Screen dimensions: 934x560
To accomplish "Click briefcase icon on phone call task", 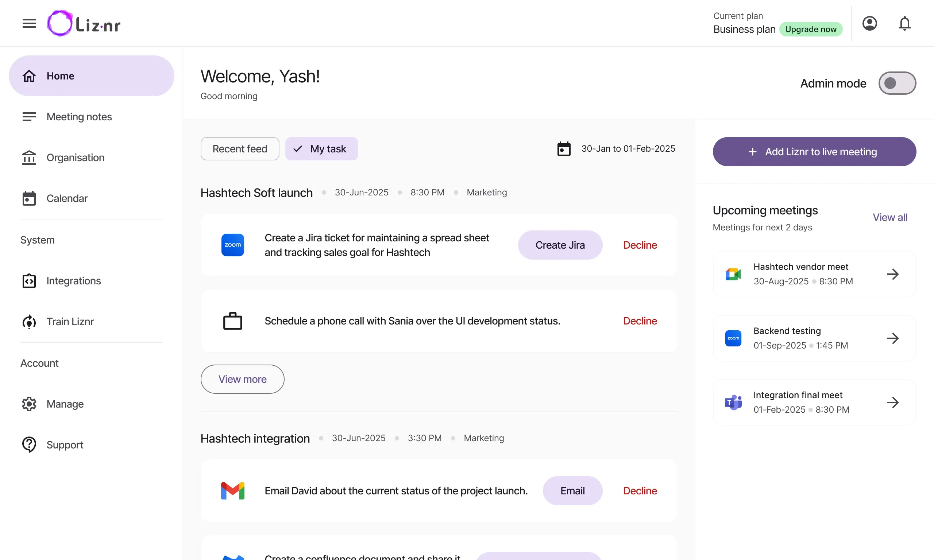I will 232,321.
